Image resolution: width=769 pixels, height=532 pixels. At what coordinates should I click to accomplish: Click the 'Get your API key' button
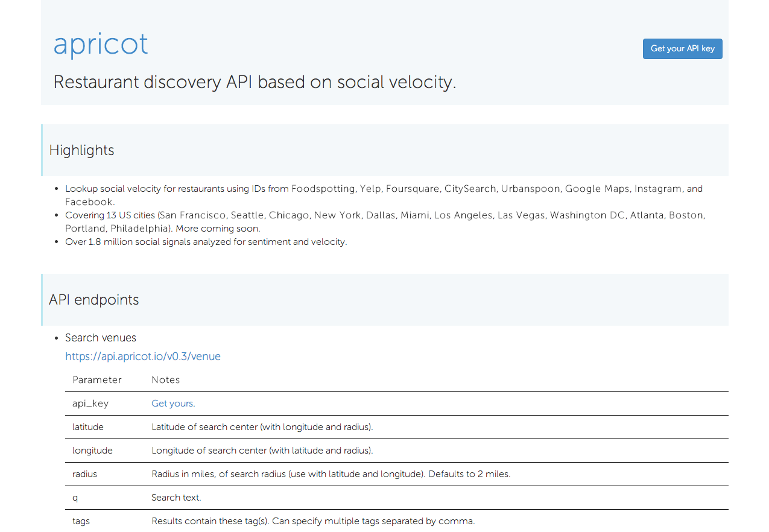pyautogui.click(x=682, y=49)
